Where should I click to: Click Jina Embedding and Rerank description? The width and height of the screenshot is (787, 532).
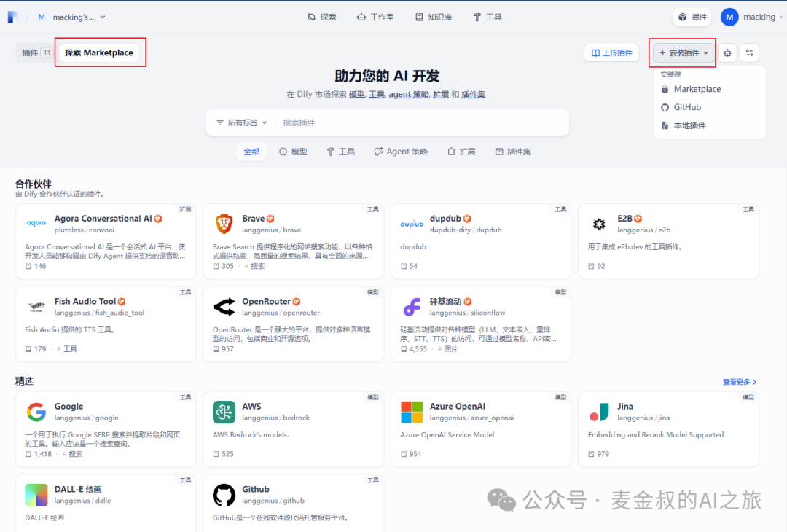656,434
